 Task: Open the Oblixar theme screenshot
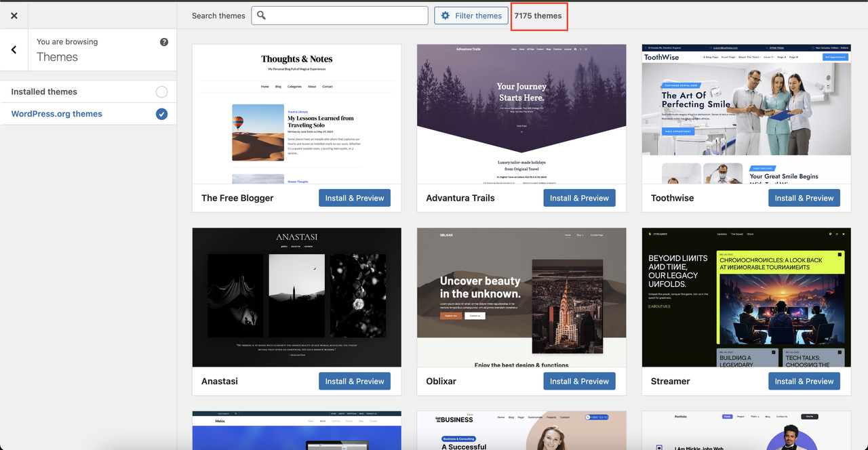[x=521, y=298]
